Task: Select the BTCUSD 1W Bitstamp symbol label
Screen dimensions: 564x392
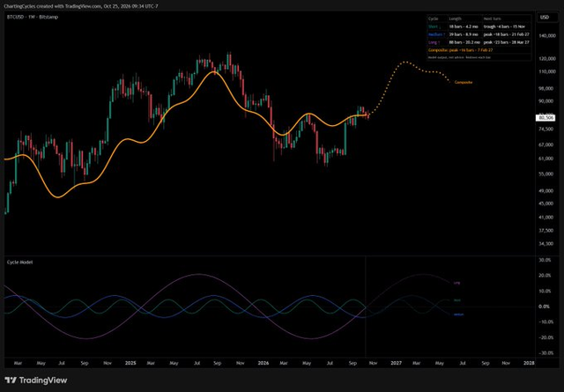Action: point(33,17)
